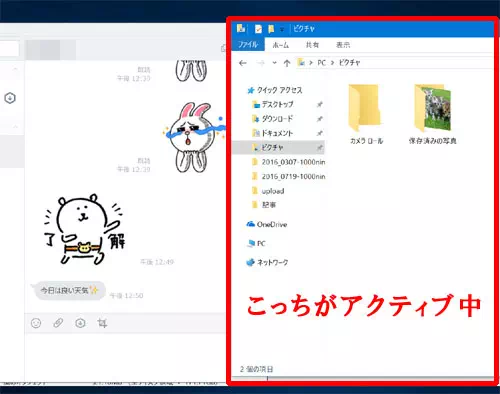Select クイック アクセス in navigation pane
This screenshot has width=500, height=394.
coord(274,90)
